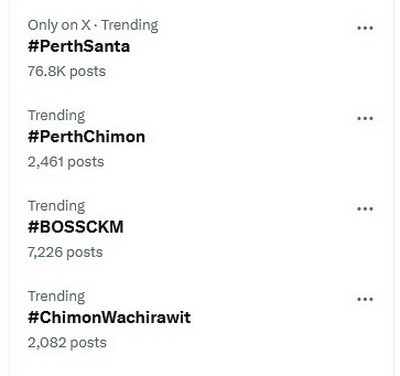Open more options for #BOSSCKM trend

click(365, 209)
